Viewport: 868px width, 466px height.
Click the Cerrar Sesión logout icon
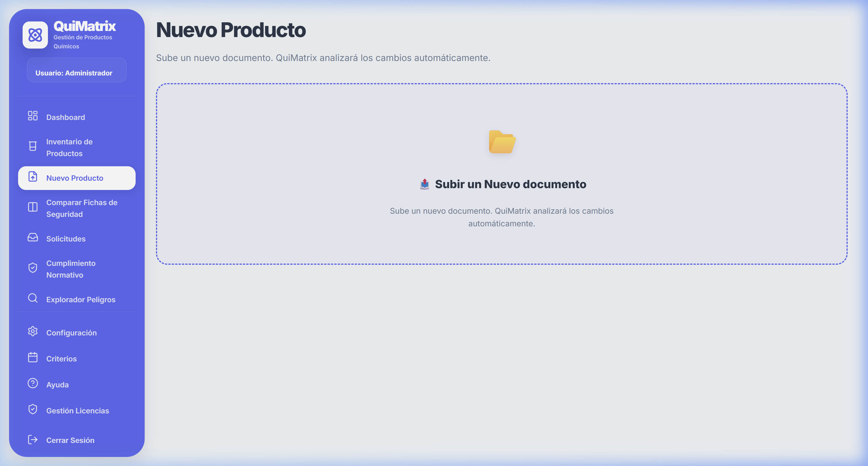(x=33, y=439)
